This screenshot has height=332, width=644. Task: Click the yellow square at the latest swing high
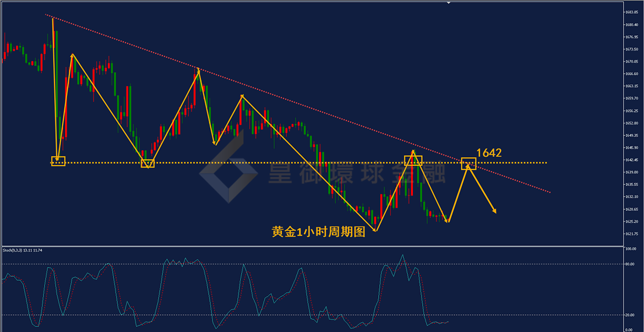413,161
